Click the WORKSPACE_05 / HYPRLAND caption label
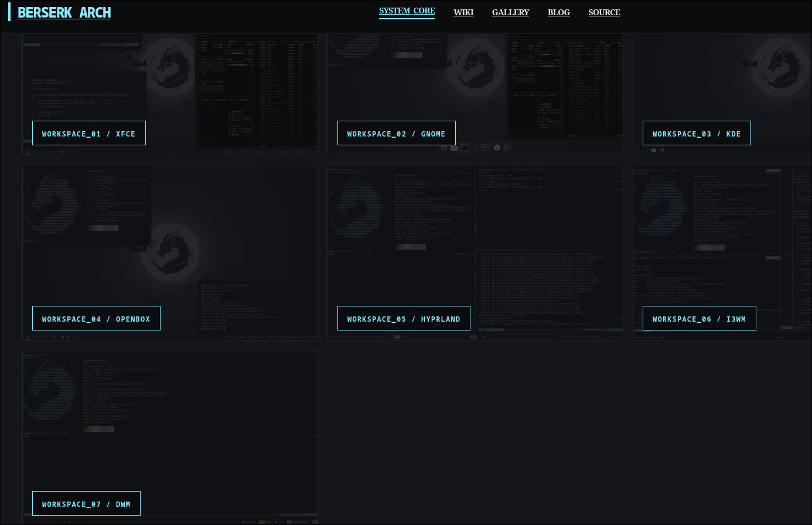812x525 pixels. tap(404, 319)
